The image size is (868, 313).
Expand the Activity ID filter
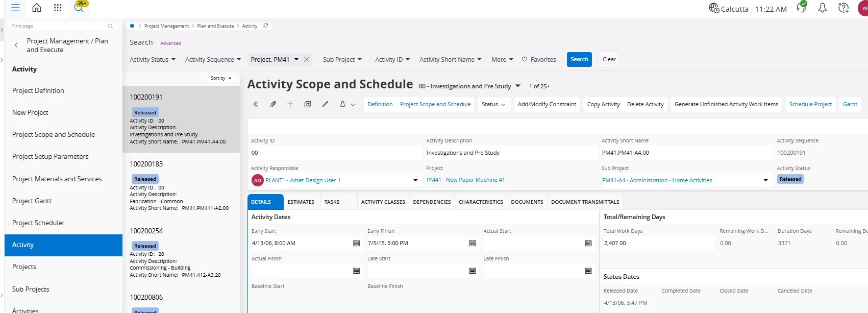pyautogui.click(x=392, y=60)
